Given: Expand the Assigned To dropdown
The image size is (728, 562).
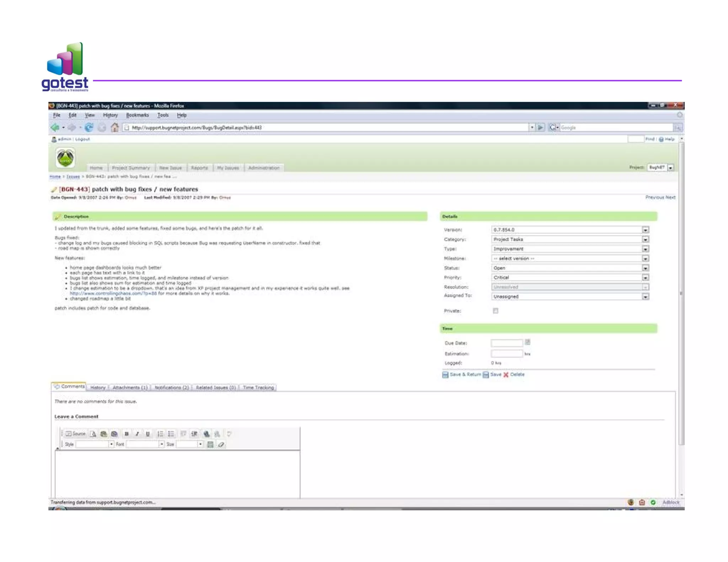Looking at the screenshot, I should tap(645, 297).
